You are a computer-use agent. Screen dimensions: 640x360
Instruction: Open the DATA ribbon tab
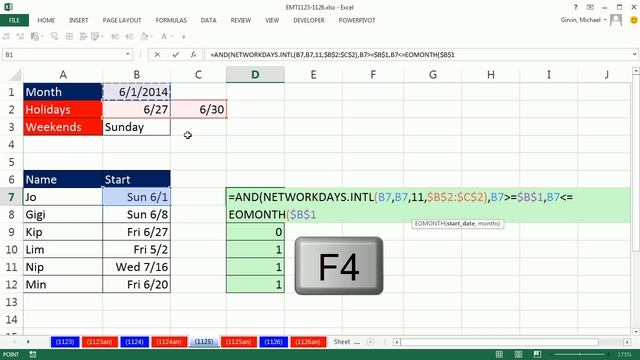tap(208, 20)
